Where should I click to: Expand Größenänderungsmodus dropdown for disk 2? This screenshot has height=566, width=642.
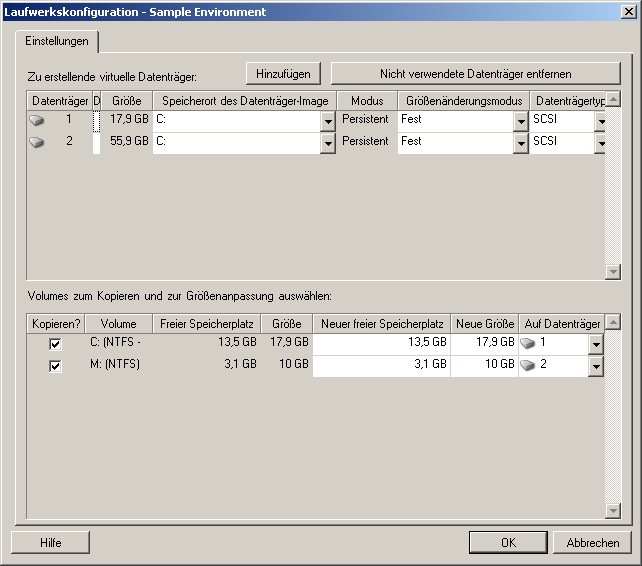pos(520,143)
